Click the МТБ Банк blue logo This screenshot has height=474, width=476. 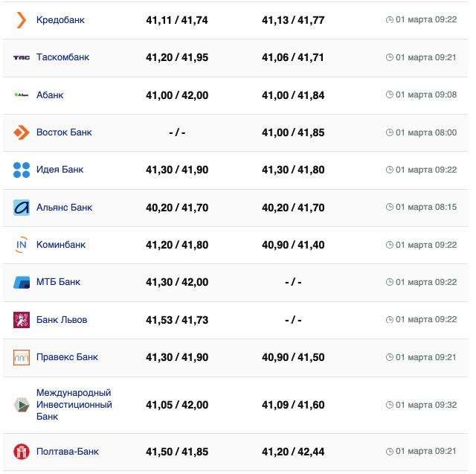point(22,282)
